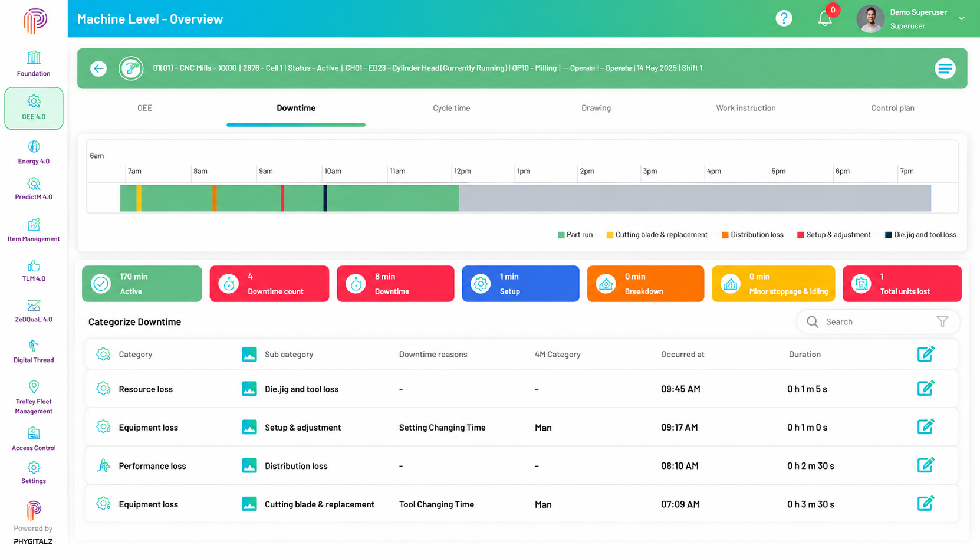Click the edit icon in table header
980x558 pixels.
(926, 353)
